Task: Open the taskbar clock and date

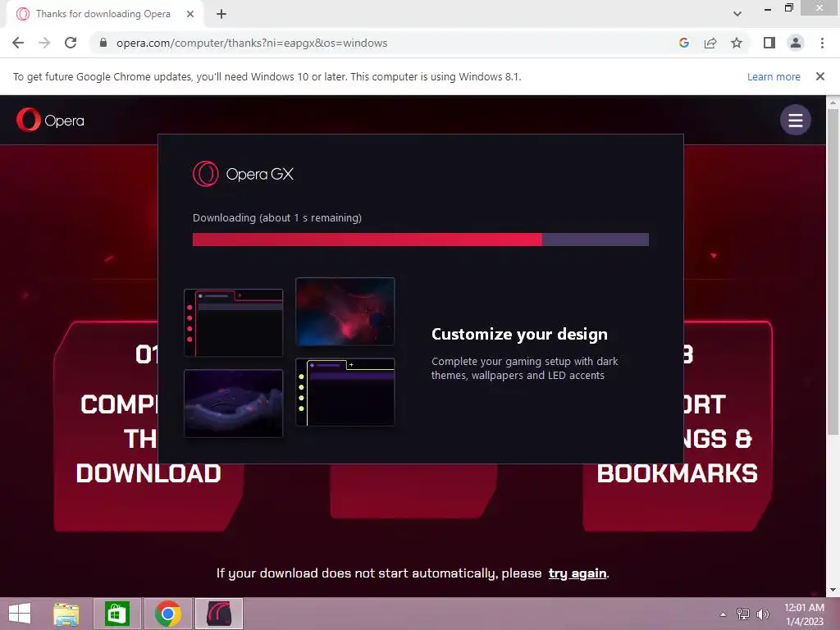Action: [x=804, y=614]
